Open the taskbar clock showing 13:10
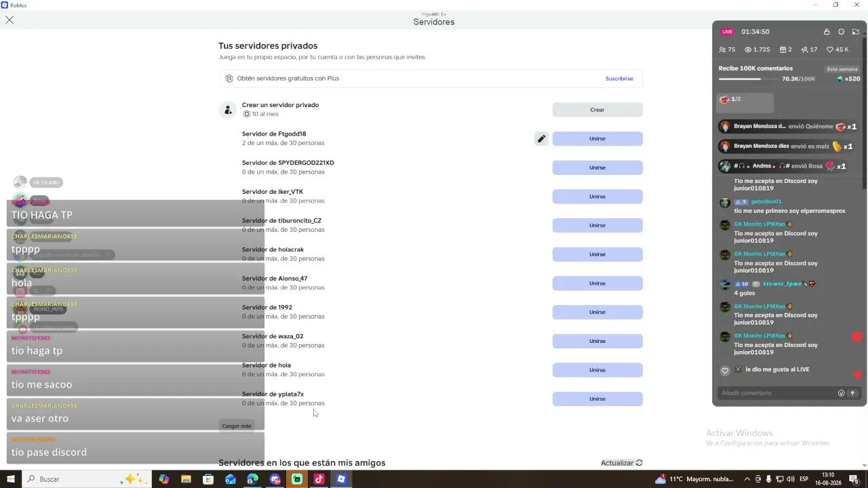868x488 pixels. click(827, 479)
